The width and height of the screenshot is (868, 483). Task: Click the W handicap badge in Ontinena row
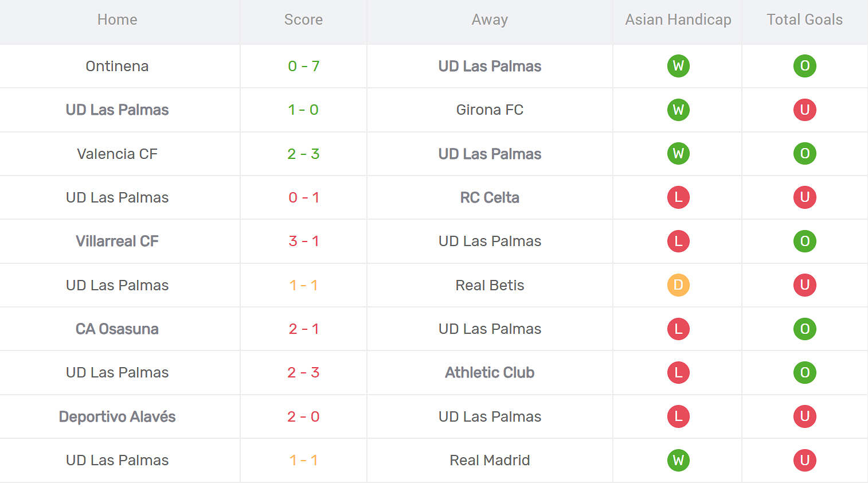point(678,66)
